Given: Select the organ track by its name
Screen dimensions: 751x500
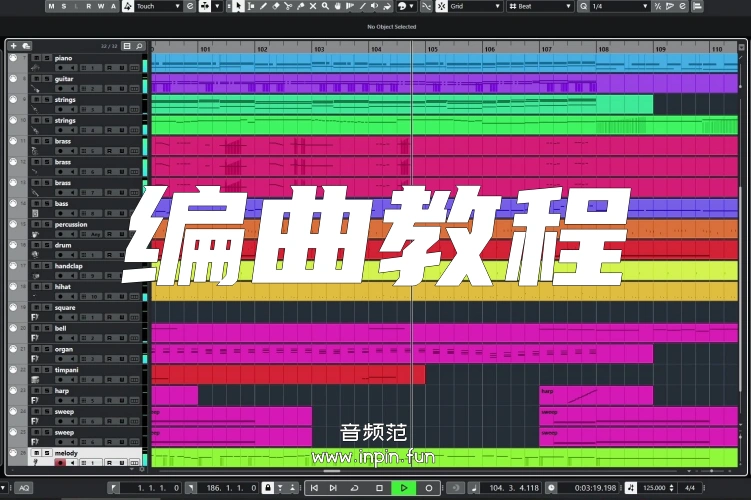Looking at the screenshot, I should click(x=64, y=349).
